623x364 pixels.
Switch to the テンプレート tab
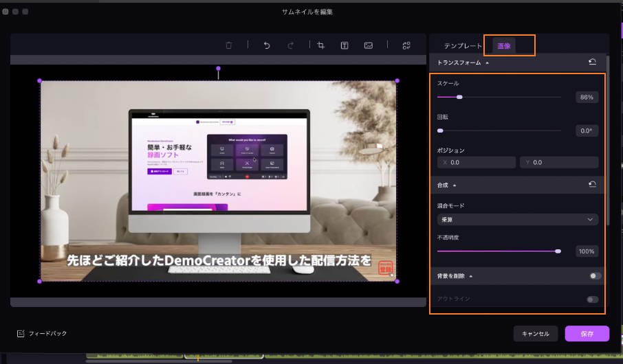[463, 46]
